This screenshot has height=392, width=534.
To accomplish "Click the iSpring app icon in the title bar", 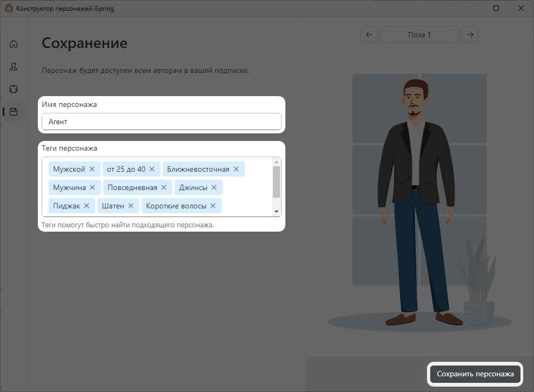I will click(8, 8).
